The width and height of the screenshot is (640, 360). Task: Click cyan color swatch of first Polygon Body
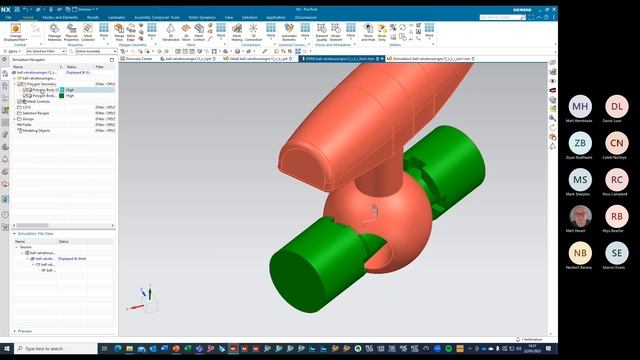click(62, 89)
